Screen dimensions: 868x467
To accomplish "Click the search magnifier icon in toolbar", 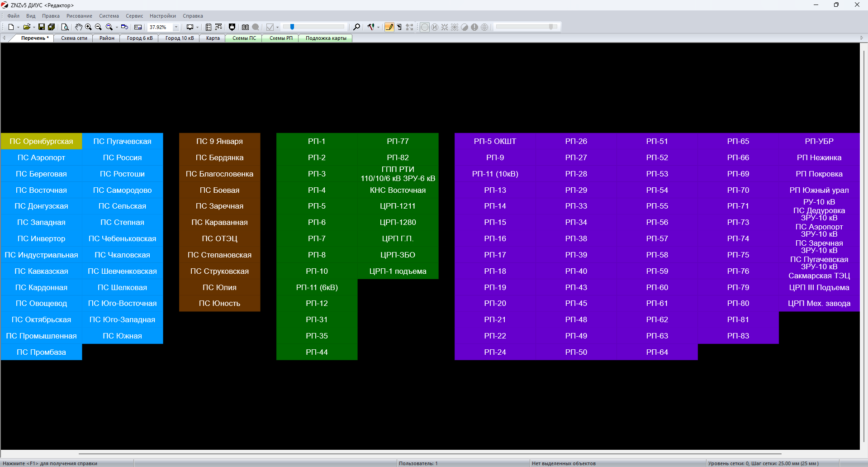I will [x=356, y=27].
